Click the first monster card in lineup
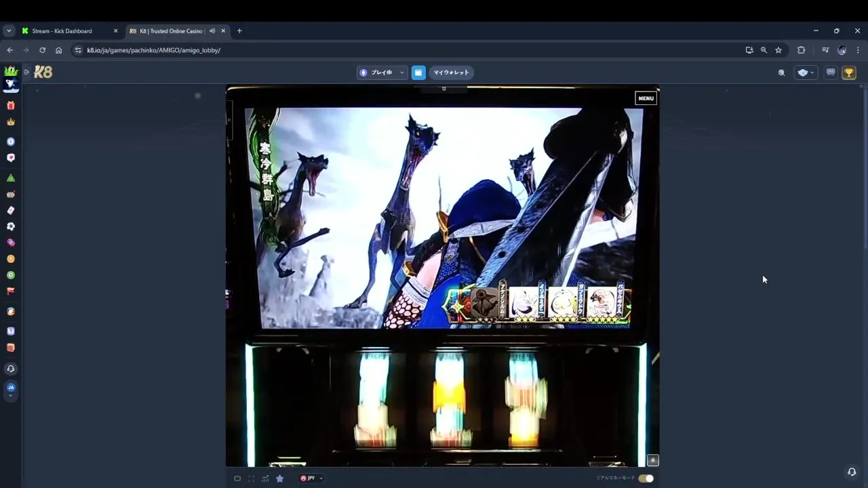The width and height of the screenshot is (868, 488). click(x=486, y=303)
